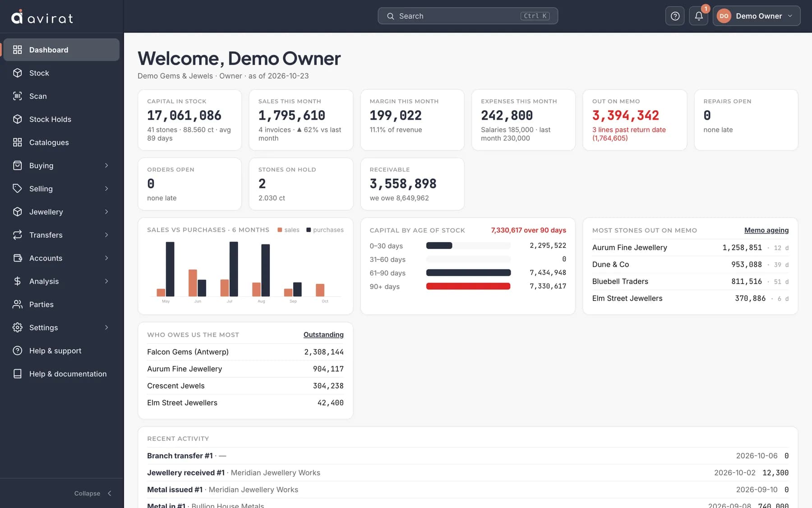Open notifications bell with badge
Image resolution: width=812 pixels, height=508 pixels.
[698, 16]
